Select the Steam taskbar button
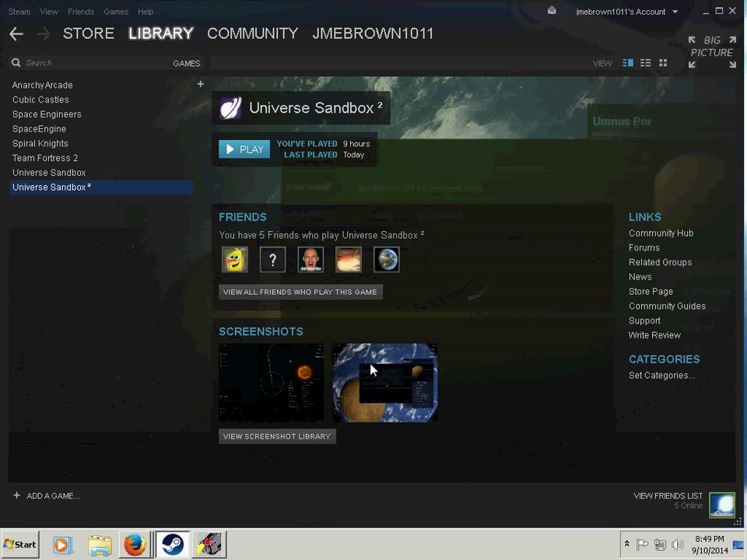 pos(173,544)
